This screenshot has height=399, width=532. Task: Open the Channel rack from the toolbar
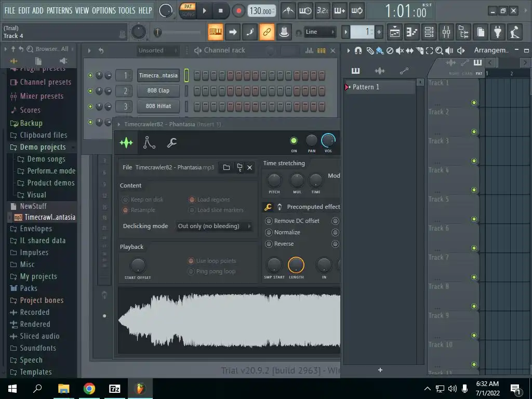pyautogui.click(x=429, y=32)
